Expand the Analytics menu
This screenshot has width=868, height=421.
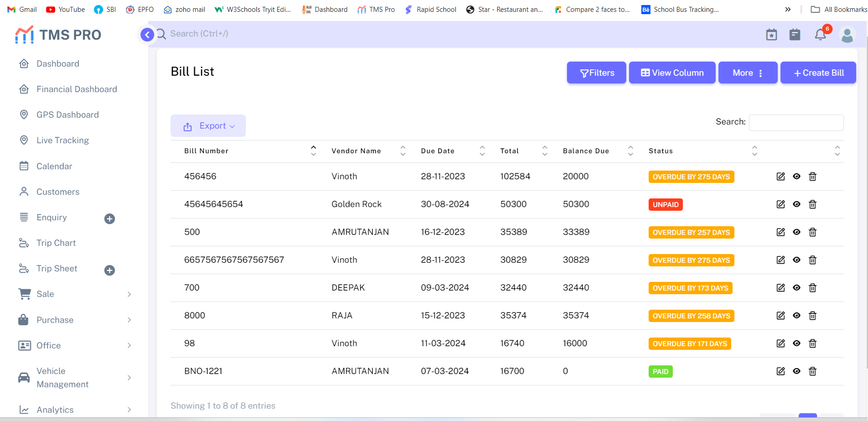pos(74,410)
